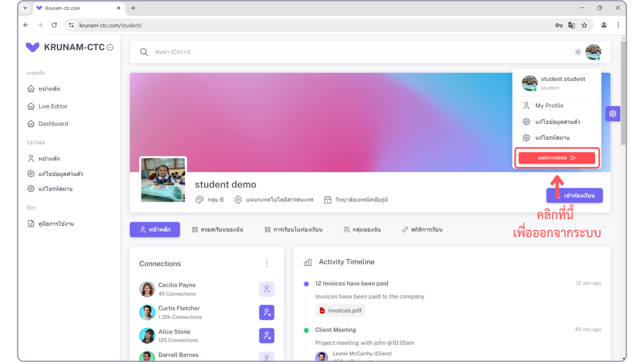Click the browser bookmark star icon
Image resolution: width=644 pixels, height=362 pixels.
(584, 25)
